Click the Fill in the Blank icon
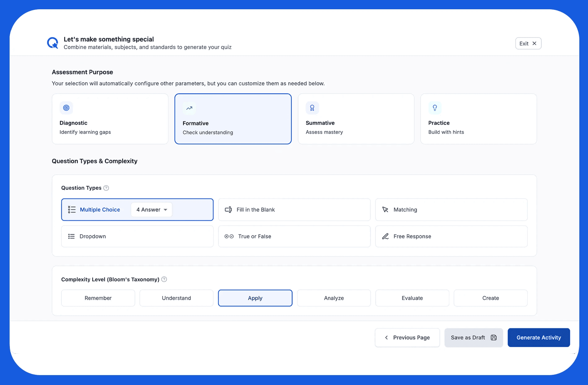The image size is (588, 385). pyautogui.click(x=228, y=210)
